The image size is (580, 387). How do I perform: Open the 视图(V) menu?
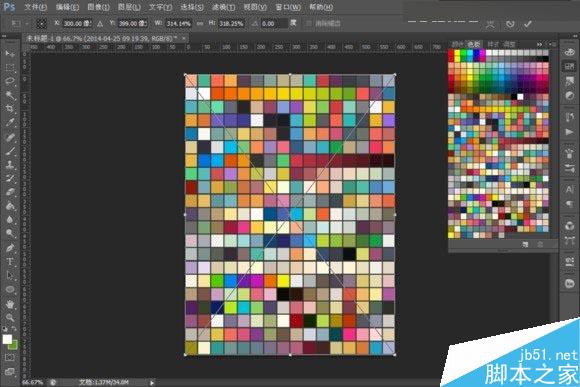(255, 7)
